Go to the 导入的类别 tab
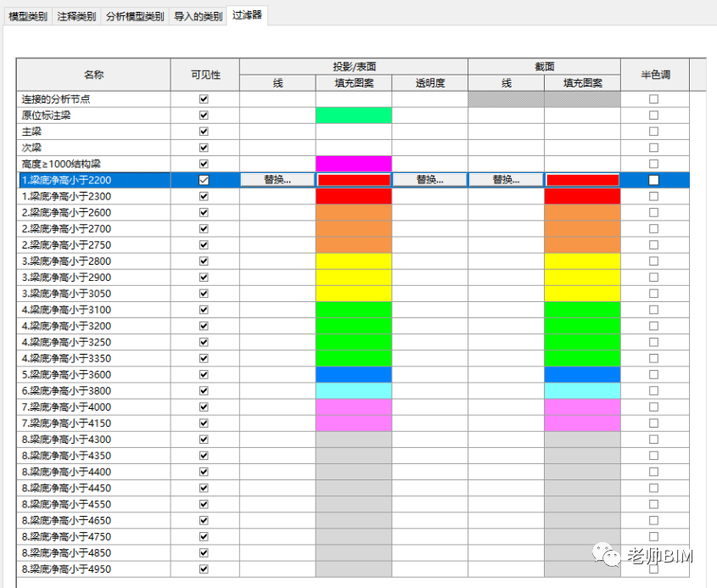The width and height of the screenshot is (717, 588). 198,16
